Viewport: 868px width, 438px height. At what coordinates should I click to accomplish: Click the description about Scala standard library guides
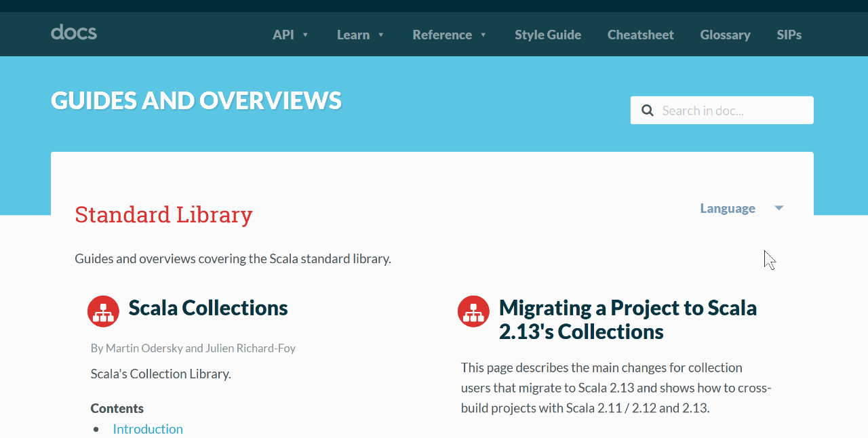[233, 258]
